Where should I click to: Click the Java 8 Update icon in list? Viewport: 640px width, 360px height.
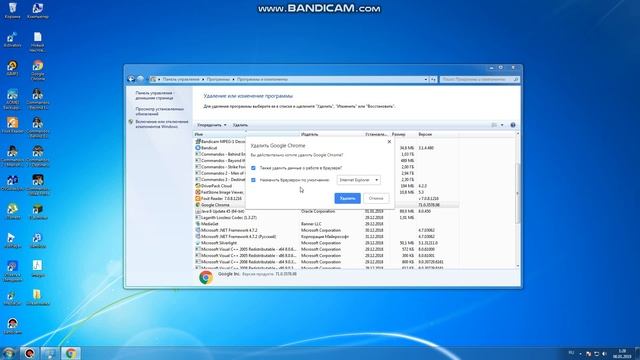[x=198, y=211]
